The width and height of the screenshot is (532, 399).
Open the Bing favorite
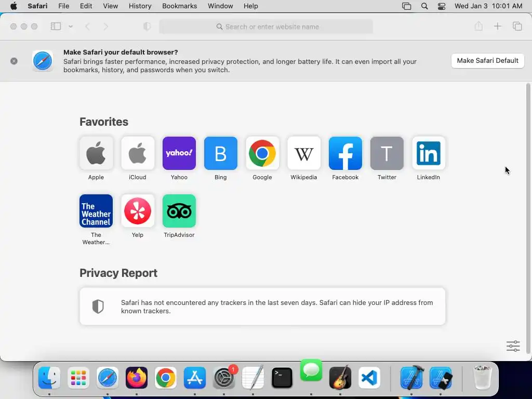click(x=220, y=153)
